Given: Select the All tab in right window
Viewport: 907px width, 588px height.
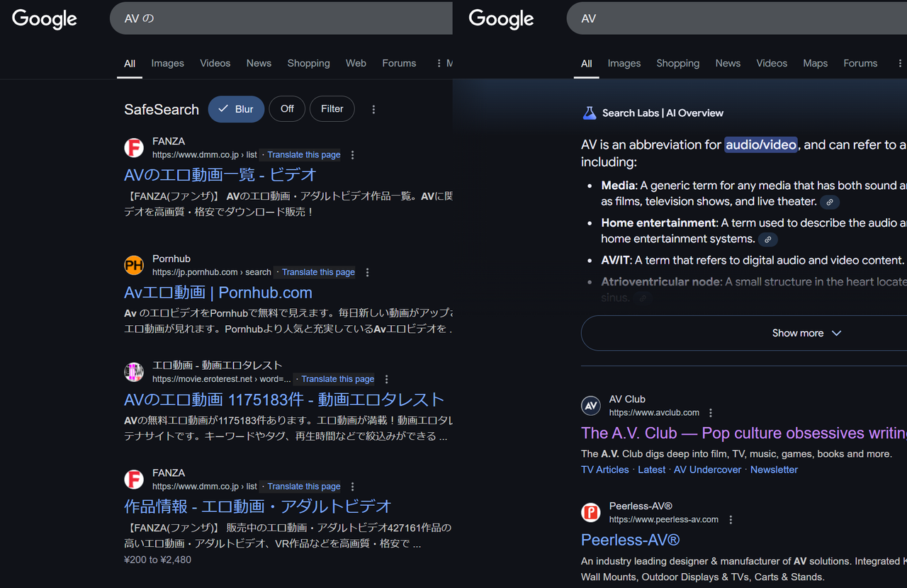Looking at the screenshot, I should click(x=587, y=63).
